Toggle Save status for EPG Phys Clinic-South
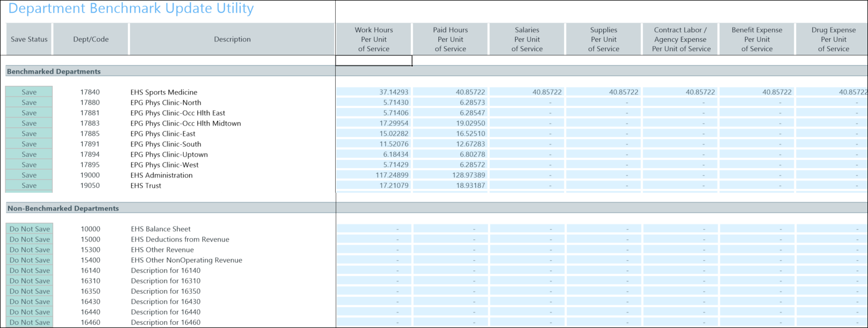 tap(29, 144)
